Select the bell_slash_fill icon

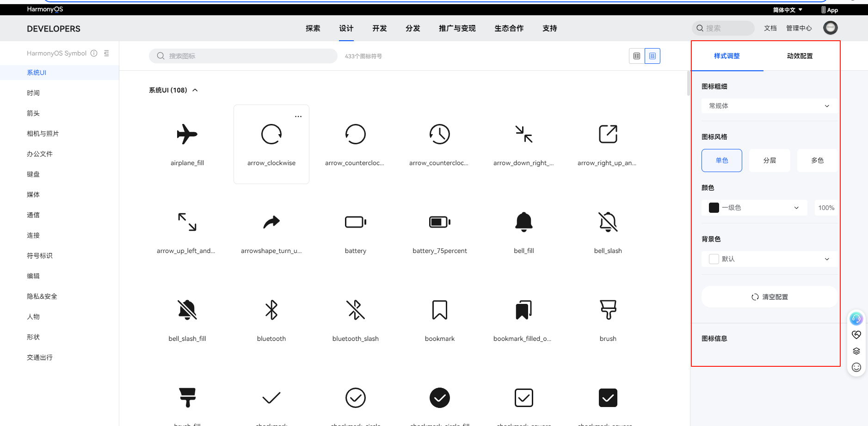187,310
